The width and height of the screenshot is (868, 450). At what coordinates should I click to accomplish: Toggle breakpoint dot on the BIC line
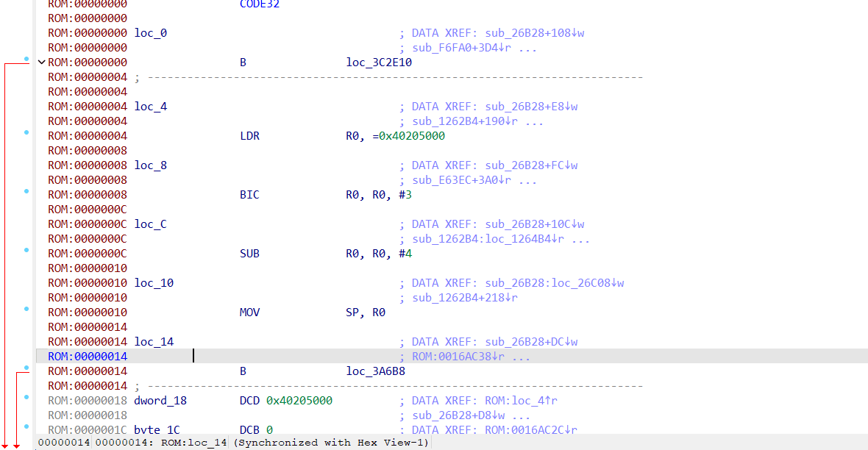[26, 191]
